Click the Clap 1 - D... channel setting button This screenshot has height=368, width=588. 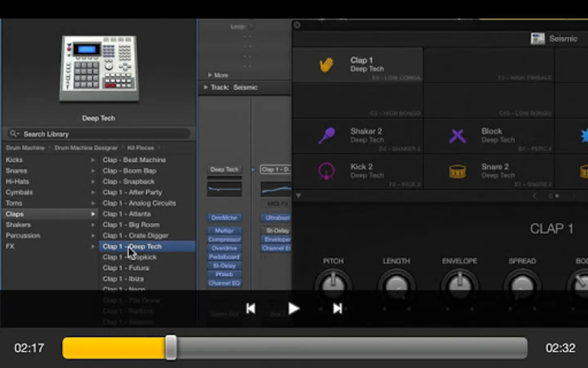click(276, 169)
